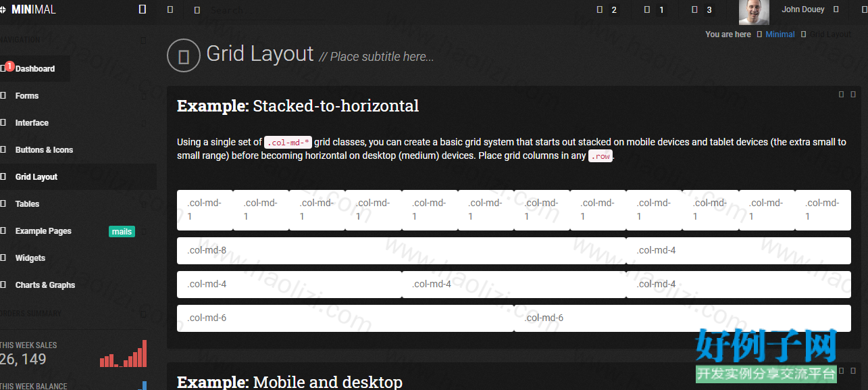Screen dimensions: 868x390
Task: Click the last panel control icon in the Stacked-to-horizontal panel
Action: coord(853,95)
